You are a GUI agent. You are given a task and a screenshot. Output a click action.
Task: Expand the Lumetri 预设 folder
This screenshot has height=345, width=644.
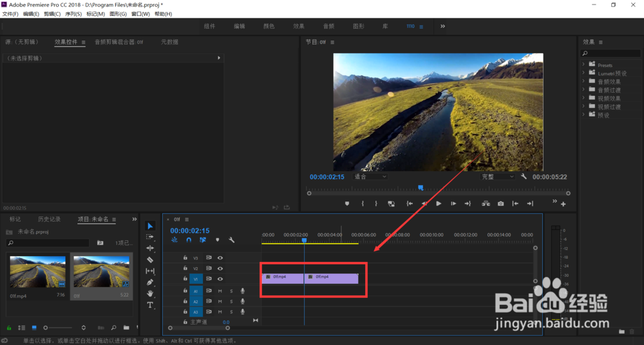[583, 73]
